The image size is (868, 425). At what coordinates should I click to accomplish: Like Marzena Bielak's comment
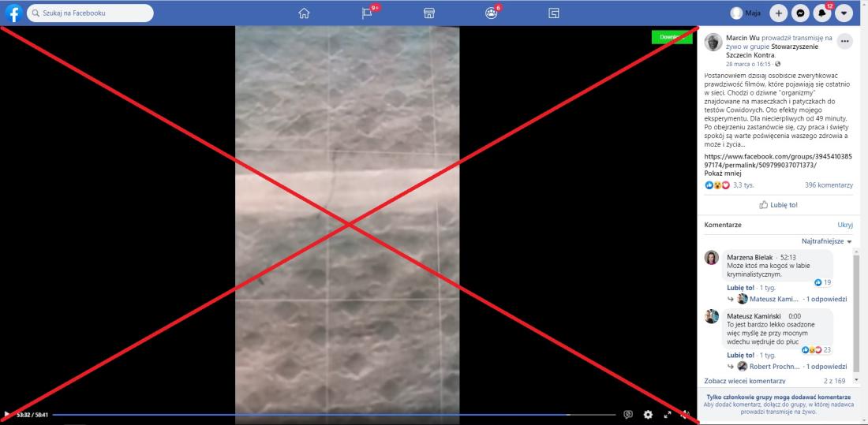741,288
